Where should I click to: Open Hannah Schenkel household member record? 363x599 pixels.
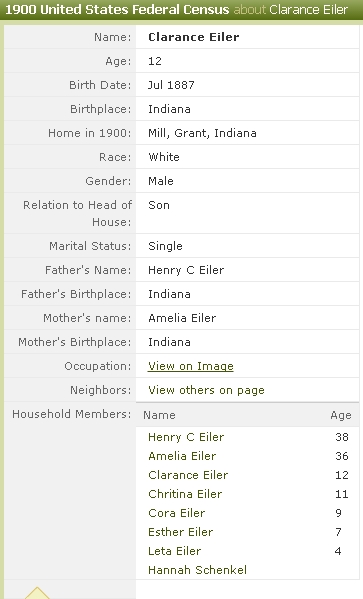click(197, 570)
